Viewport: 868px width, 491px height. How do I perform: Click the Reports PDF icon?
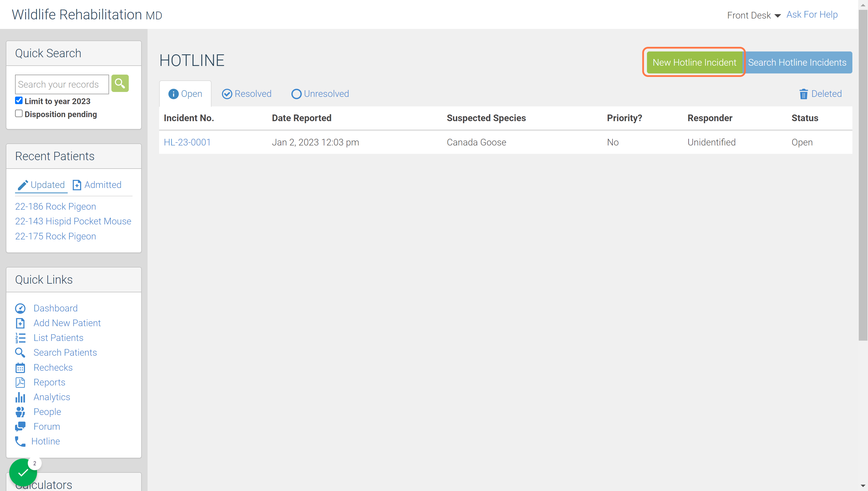pyautogui.click(x=20, y=382)
